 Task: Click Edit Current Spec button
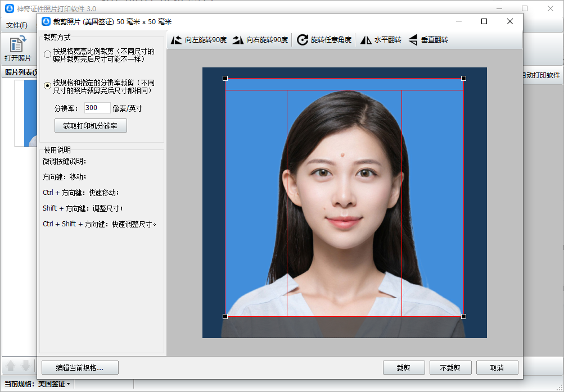pyautogui.click(x=80, y=368)
